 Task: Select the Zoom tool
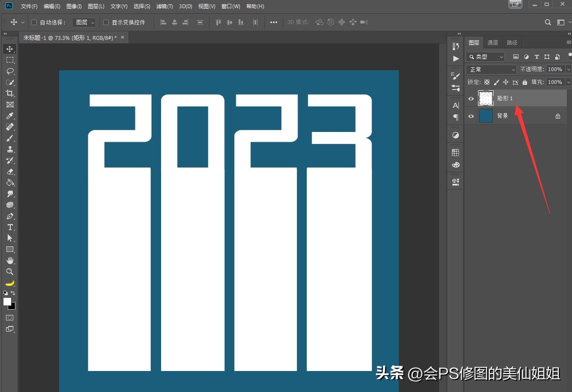pos(10,272)
